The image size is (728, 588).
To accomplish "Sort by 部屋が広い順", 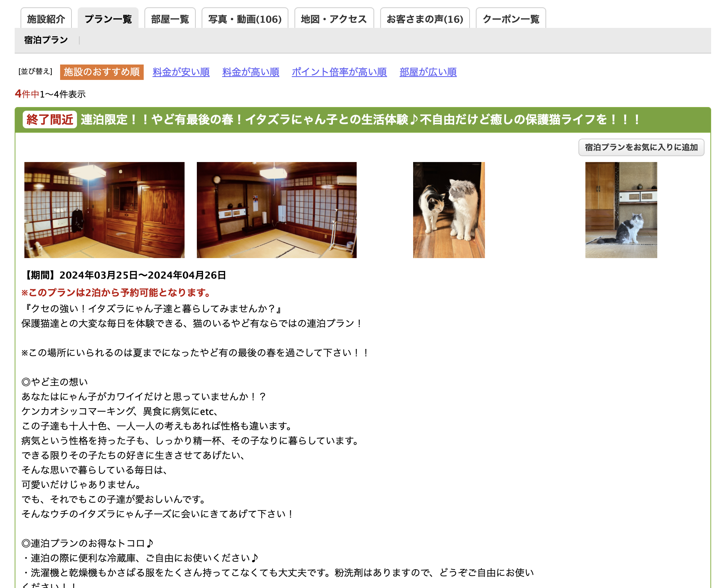I will 428,72.
